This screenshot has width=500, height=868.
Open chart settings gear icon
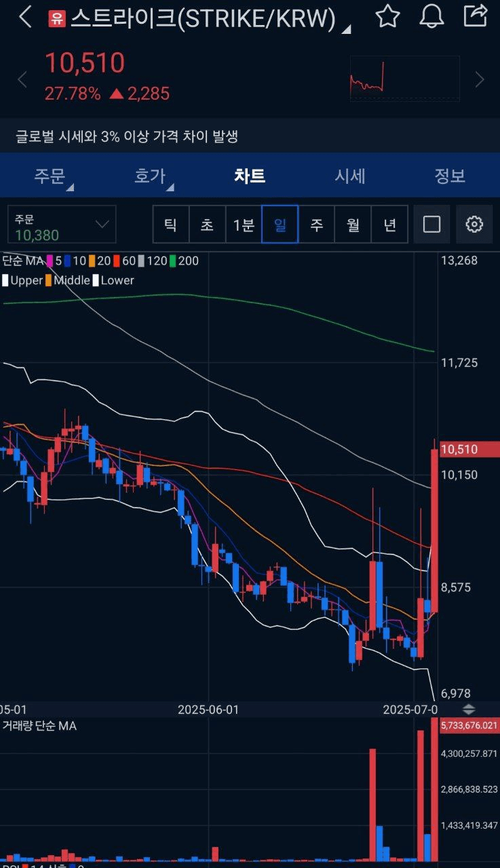(474, 224)
